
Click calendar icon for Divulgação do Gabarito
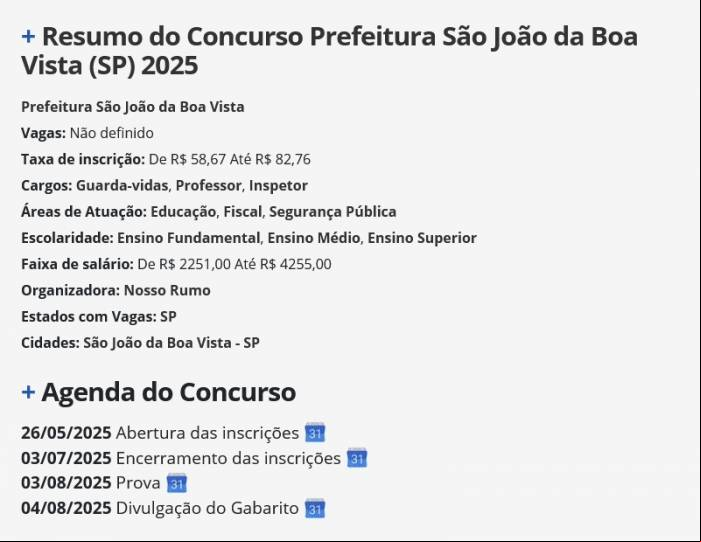(315, 508)
